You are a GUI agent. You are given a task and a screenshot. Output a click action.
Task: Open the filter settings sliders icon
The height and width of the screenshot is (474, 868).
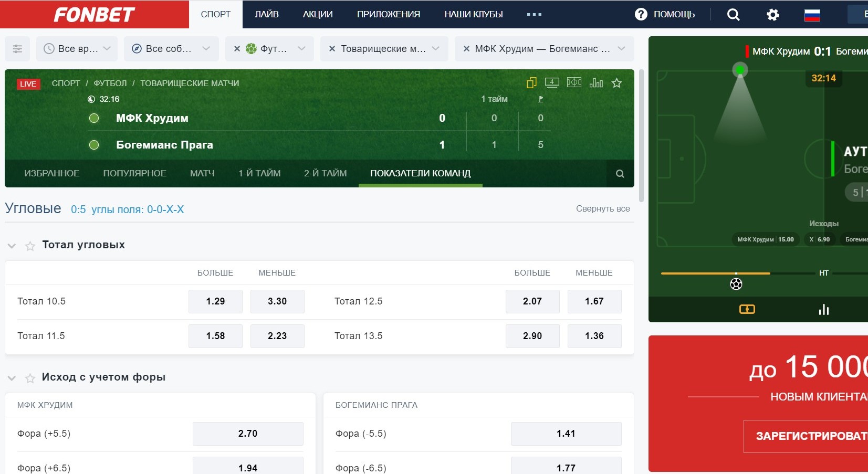click(17, 49)
